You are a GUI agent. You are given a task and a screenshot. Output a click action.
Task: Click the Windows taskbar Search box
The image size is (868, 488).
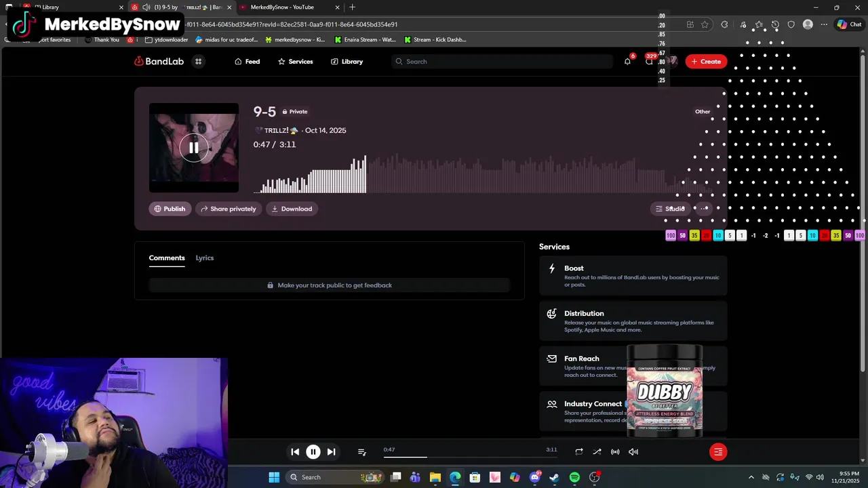coord(334,477)
